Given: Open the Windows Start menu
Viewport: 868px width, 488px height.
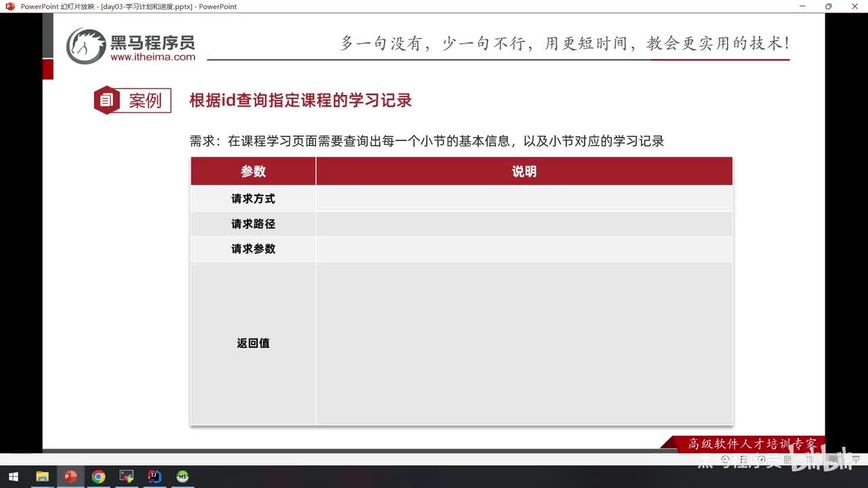Looking at the screenshot, I should [x=13, y=476].
